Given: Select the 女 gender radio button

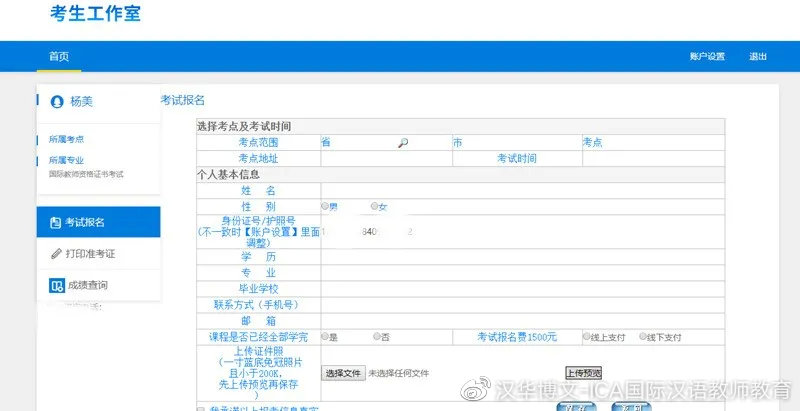Looking at the screenshot, I should click(374, 207).
